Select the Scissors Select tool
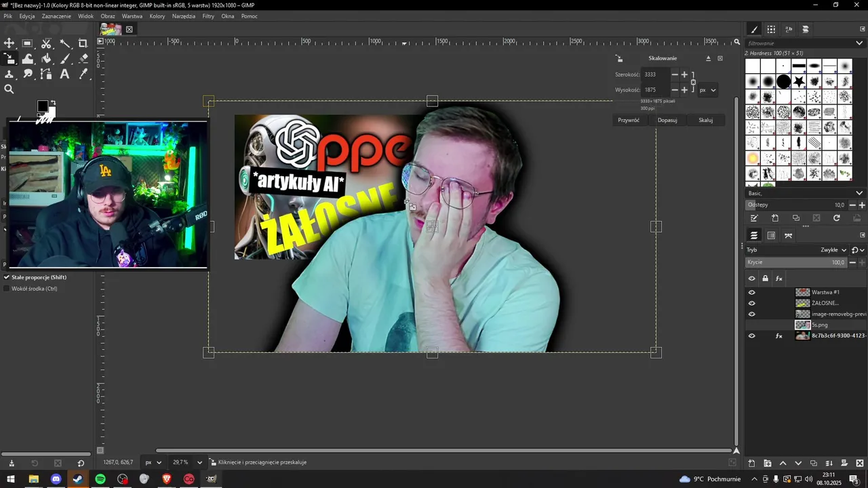The height and width of the screenshot is (488, 868). coord(46,43)
